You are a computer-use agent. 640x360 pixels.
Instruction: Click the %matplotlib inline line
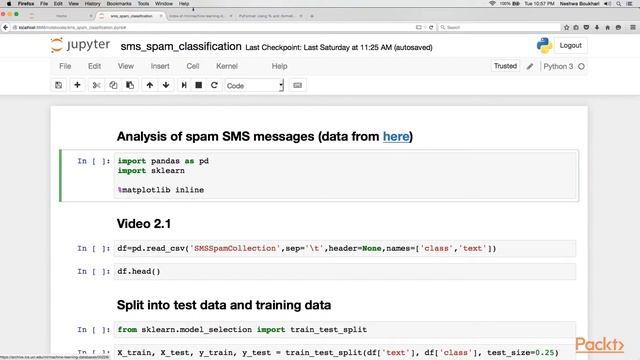(161, 190)
